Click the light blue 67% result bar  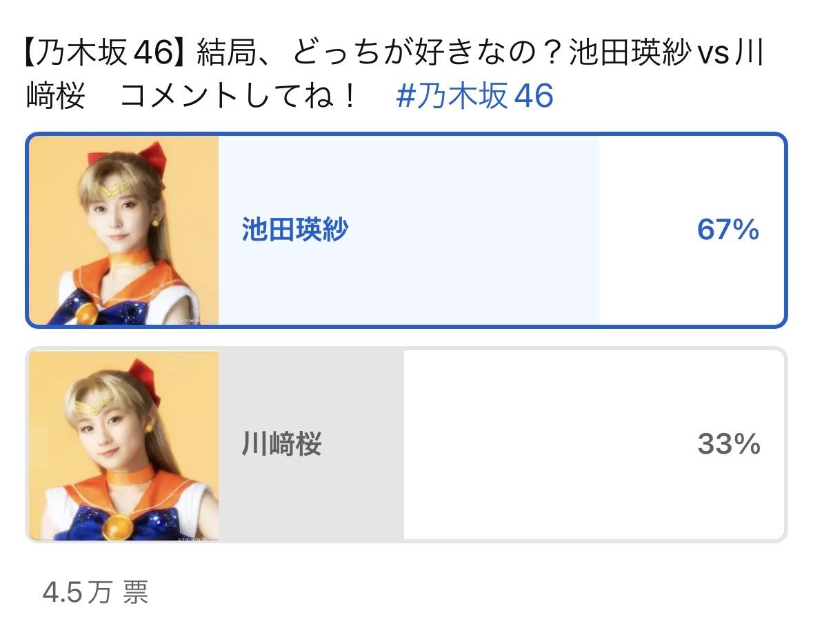(x=409, y=230)
